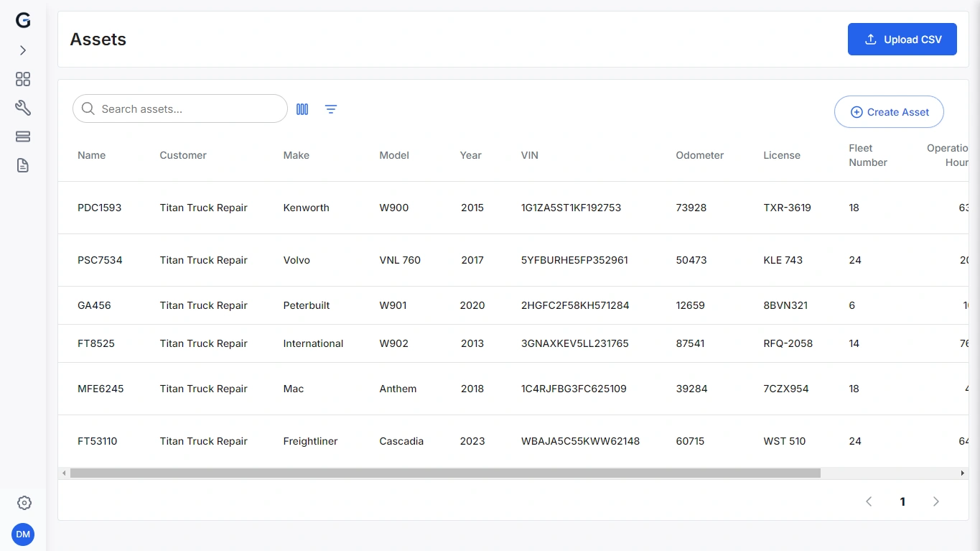The width and height of the screenshot is (980, 551).
Task: Click license RFQ-2058
Action: [788, 343]
